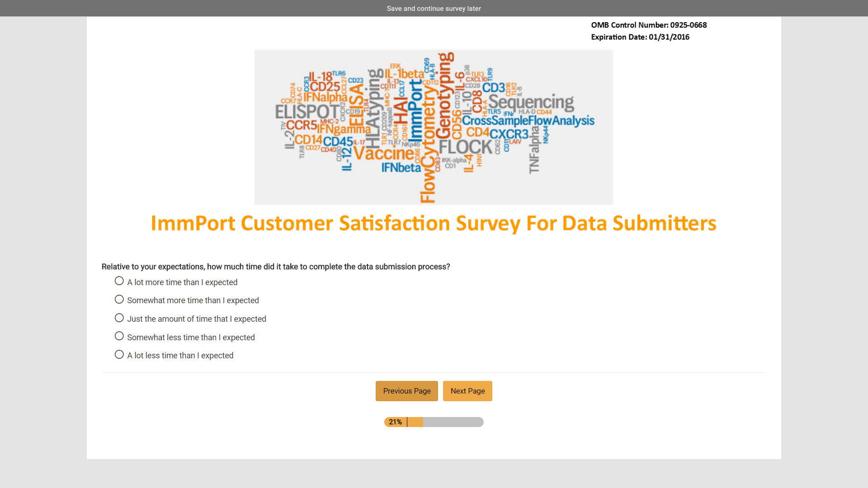Click 'CrossSampleFlowAnalysis' in the word cloud
The height and width of the screenshot is (488, 868).
(x=528, y=121)
